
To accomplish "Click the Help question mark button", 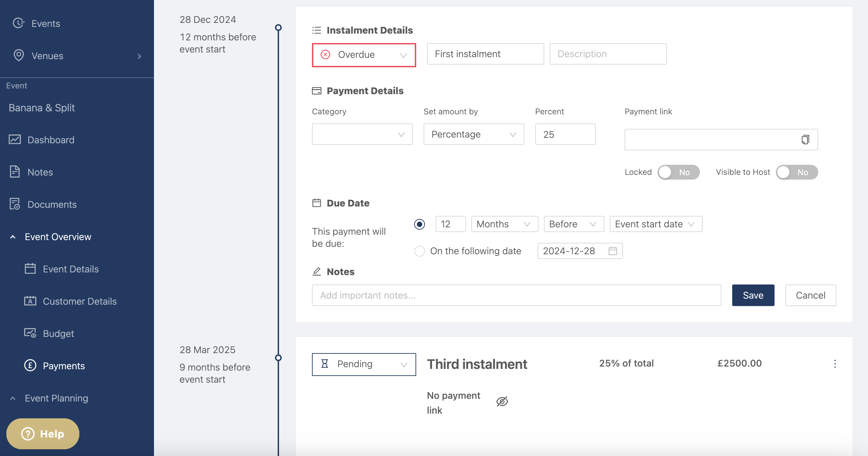I will pyautogui.click(x=43, y=433).
